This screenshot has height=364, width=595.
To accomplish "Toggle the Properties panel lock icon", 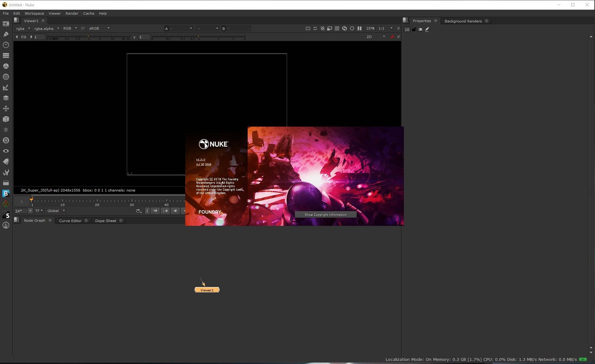I will pyautogui.click(x=414, y=29).
